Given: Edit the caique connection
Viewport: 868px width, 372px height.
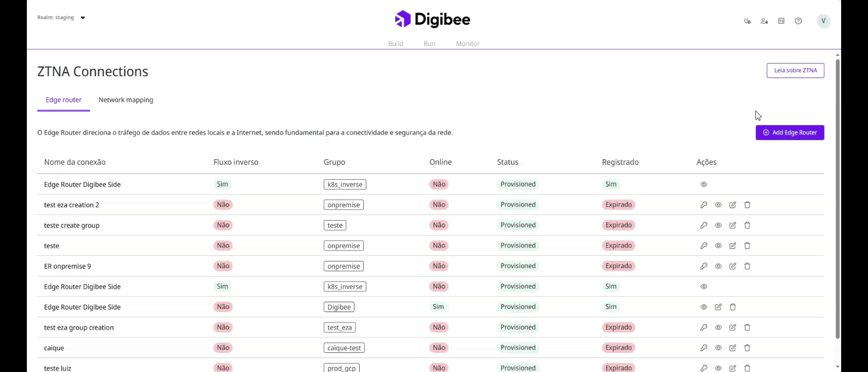Looking at the screenshot, I should [x=733, y=348].
